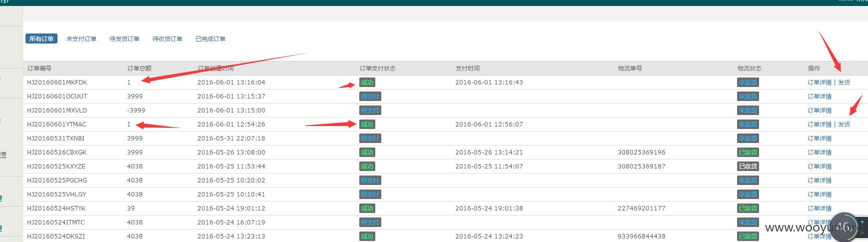The width and height of the screenshot is (868, 242).
Task: Click the 订单编号 column header
Action: (x=39, y=68)
